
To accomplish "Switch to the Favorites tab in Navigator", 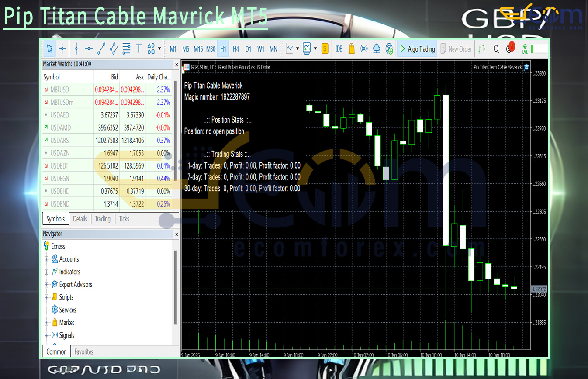I will 83,351.
